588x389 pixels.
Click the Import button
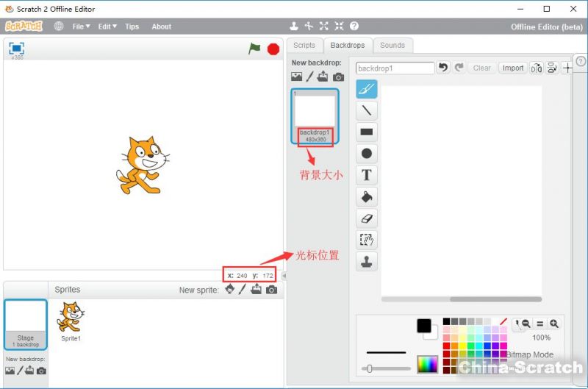click(512, 68)
